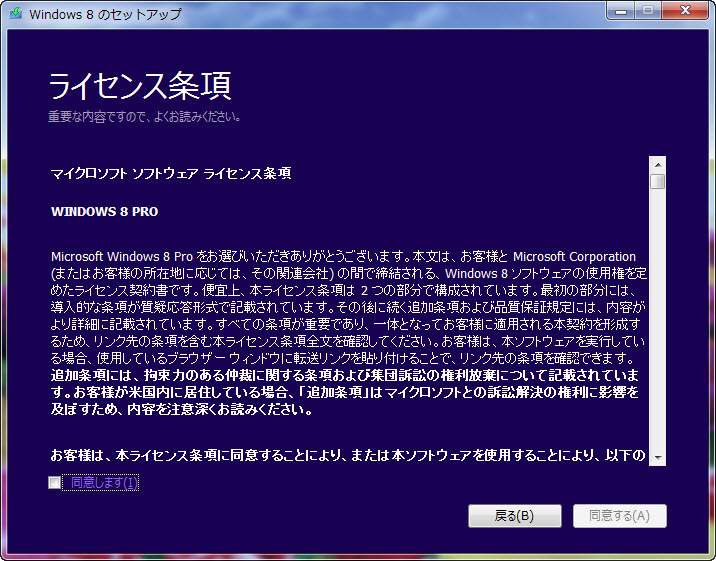
Task: Click the scrollbar thumb of license text
Action: pyautogui.click(x=658, y=181)
